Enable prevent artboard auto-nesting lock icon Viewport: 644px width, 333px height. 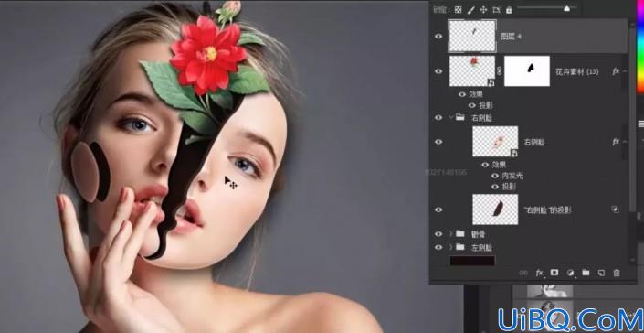click(x=496, y=10)
